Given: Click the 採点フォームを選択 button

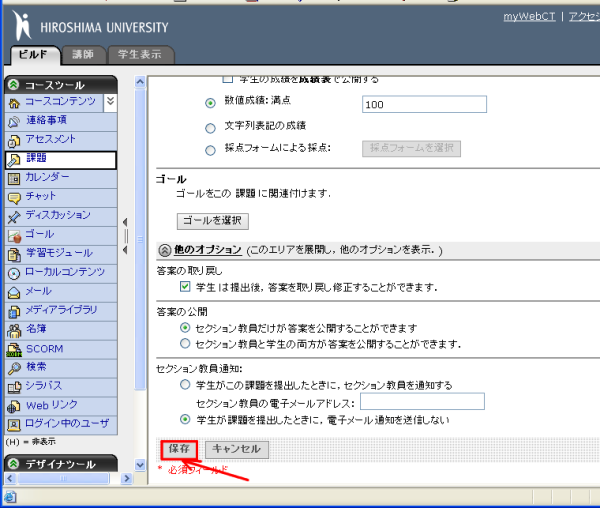Looking at the screenshot, I should [x=411, y=148].
